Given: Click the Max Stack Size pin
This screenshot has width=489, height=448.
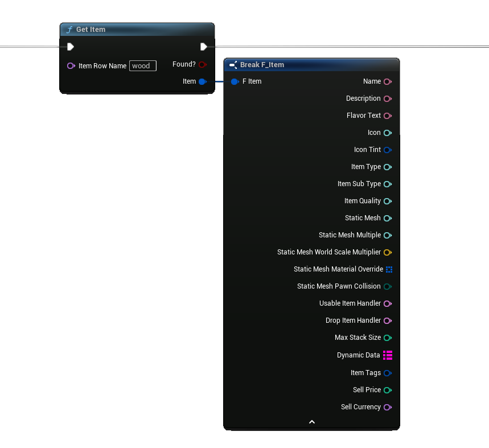Looking at the screenshot, I should tap(387, 338).
